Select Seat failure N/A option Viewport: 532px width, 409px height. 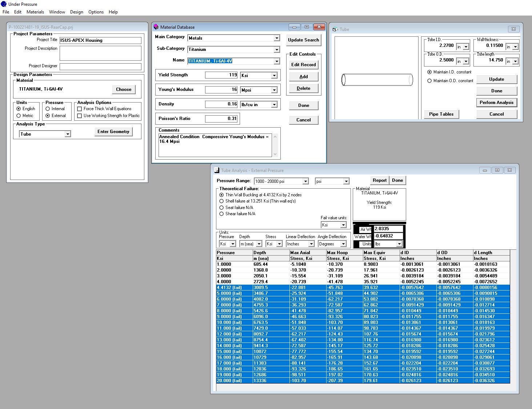point(221,208)
